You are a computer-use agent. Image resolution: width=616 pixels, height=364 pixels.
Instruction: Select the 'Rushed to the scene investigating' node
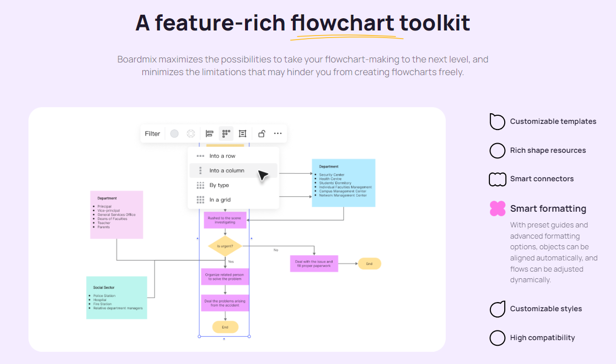point(225,220)
